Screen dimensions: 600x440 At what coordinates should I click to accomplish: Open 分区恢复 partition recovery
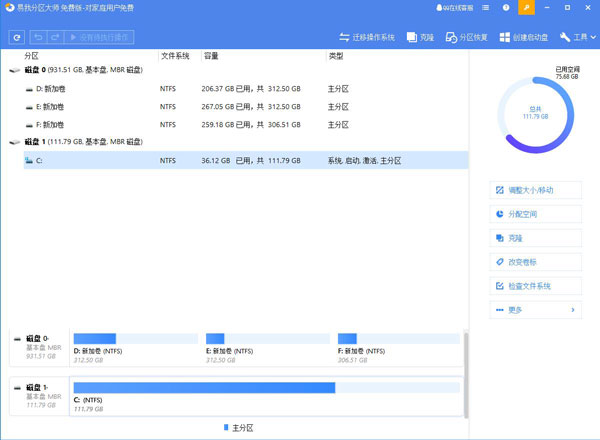tap(467, 37)
